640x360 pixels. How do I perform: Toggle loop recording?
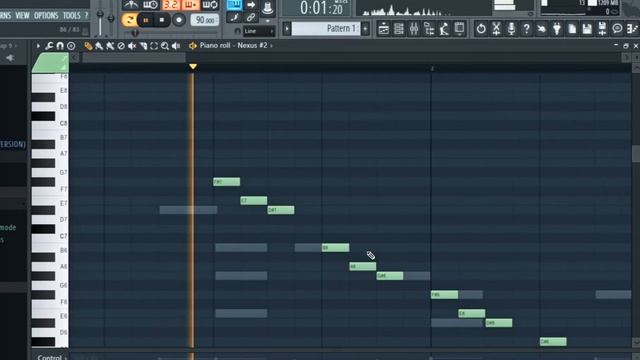point(210,4)
